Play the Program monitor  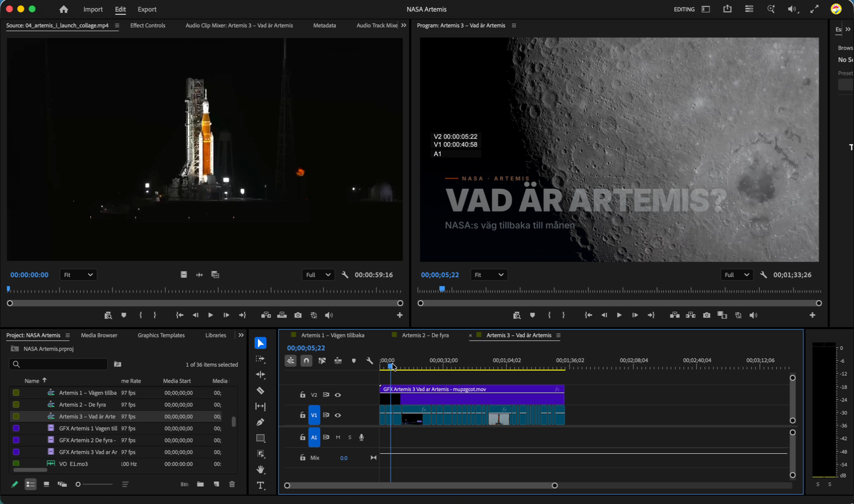coord(619,315)
